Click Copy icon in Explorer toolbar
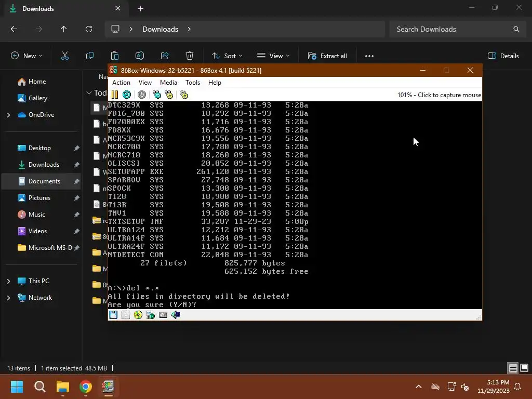The image size is (532, 399). tap(89, 56)
